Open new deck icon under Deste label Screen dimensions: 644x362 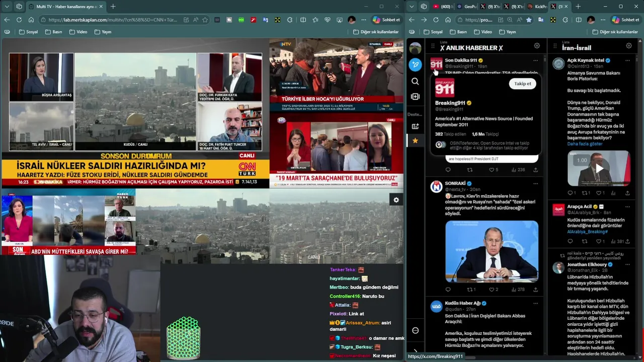[415, 126]
